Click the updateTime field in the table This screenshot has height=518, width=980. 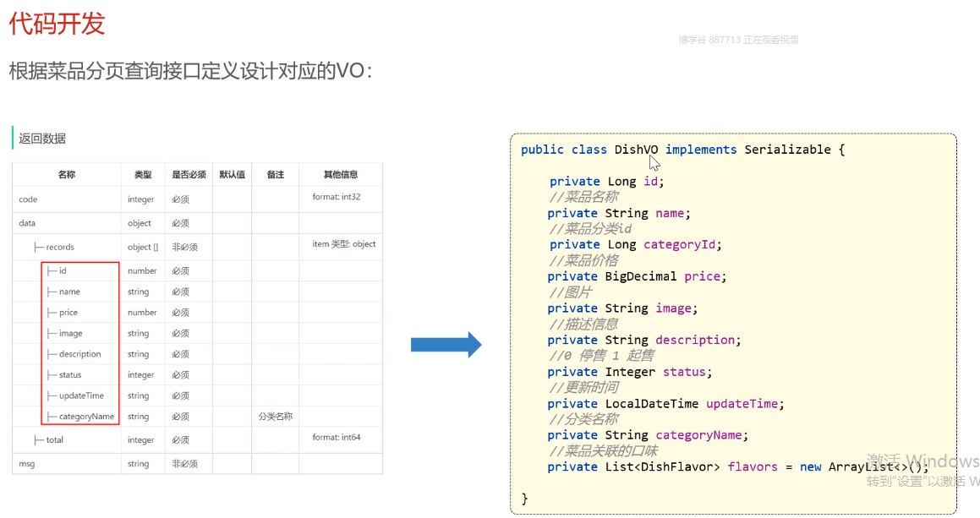(81, 395)
